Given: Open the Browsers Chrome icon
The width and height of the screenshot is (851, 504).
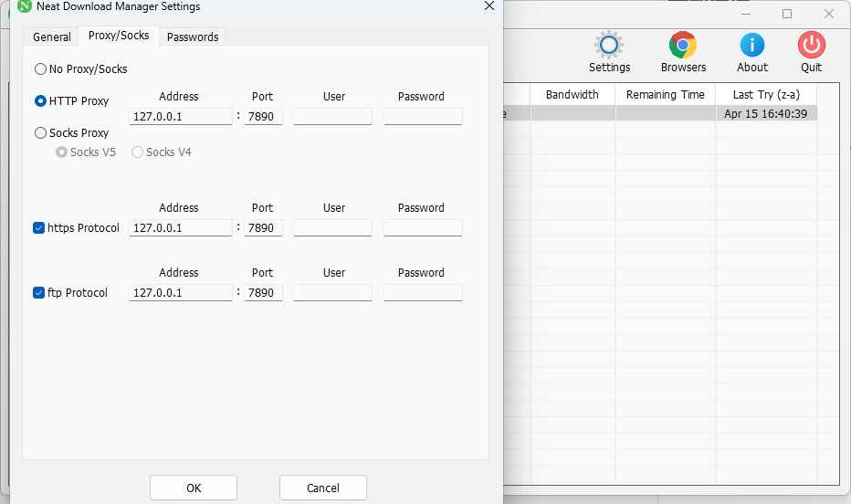Looking at the screenshot, I should tap(683, 46).
